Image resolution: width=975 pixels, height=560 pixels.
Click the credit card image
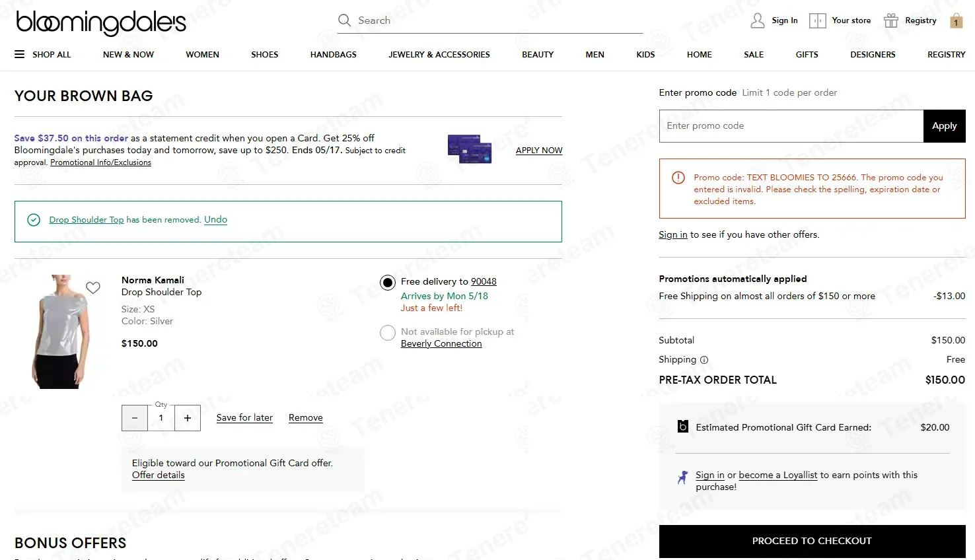470,149
